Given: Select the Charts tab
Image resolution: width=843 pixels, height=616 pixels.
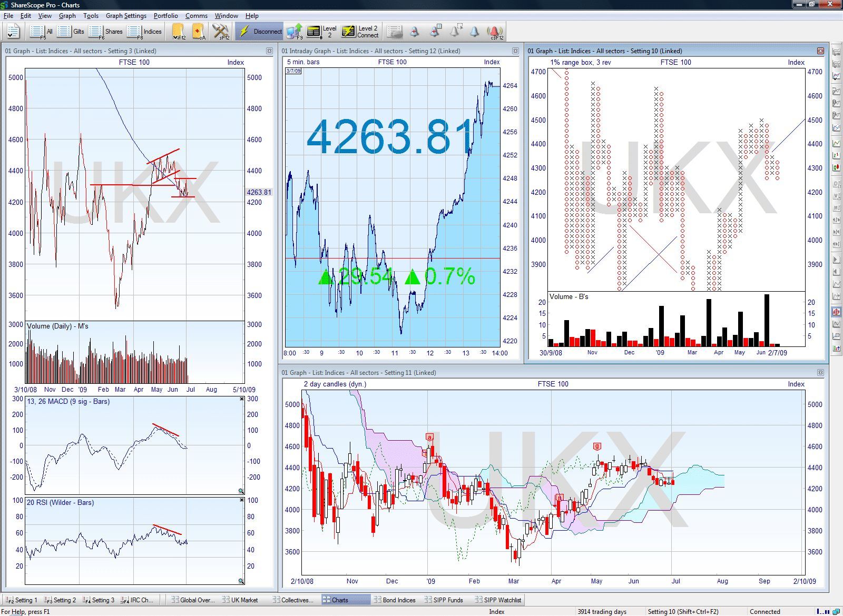Looking at the screenshot, I should point(345,600).
